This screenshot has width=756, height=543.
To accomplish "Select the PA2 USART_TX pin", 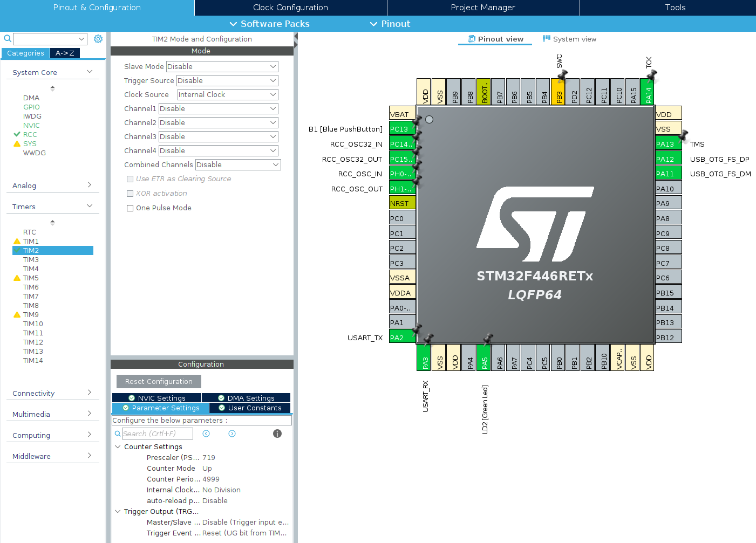I will tap(402, 338).
